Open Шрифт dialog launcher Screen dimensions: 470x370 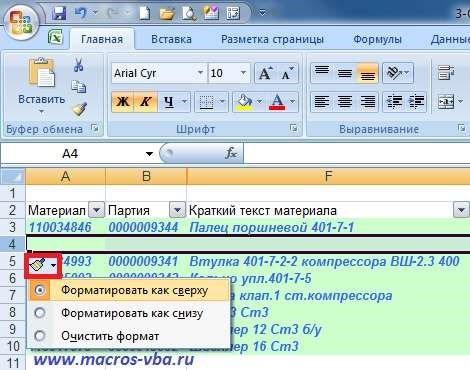293,128
